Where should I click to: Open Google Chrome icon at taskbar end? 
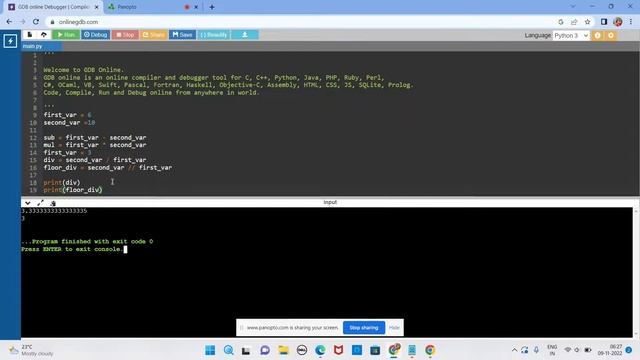click(x=430, y=350)
